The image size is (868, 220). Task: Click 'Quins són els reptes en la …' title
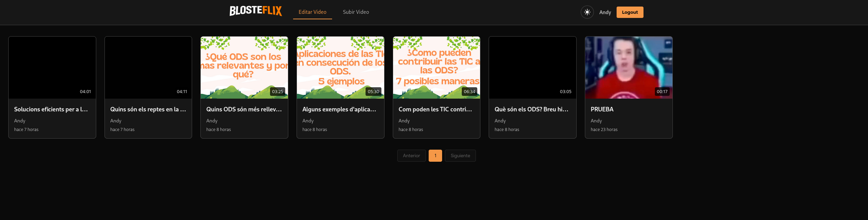coord(148,109)
